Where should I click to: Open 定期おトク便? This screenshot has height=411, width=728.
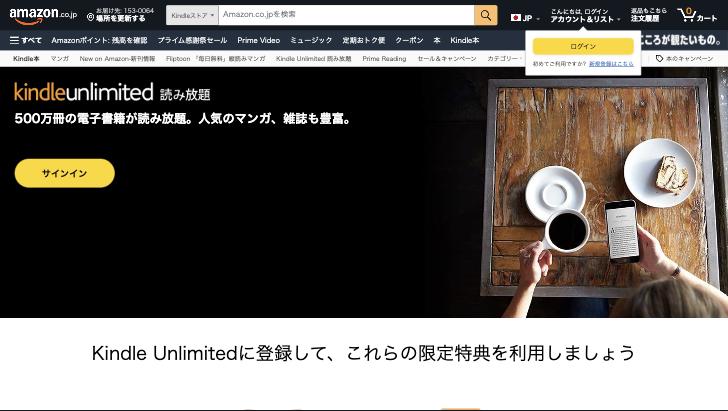coord(364,40)
